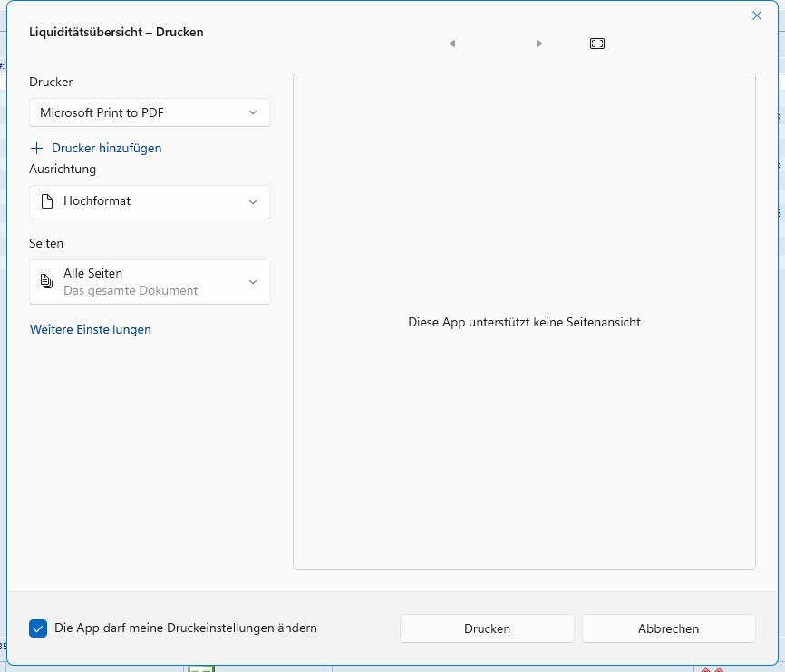Viewport: 785px width, 672px height.
Task: Click the pages icon beside Alle Seiten
Action: pyautogui.click(x=46, y=281)
